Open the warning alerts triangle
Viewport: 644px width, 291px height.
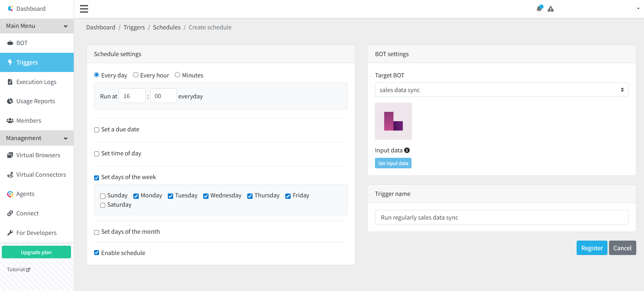(551, 9)
